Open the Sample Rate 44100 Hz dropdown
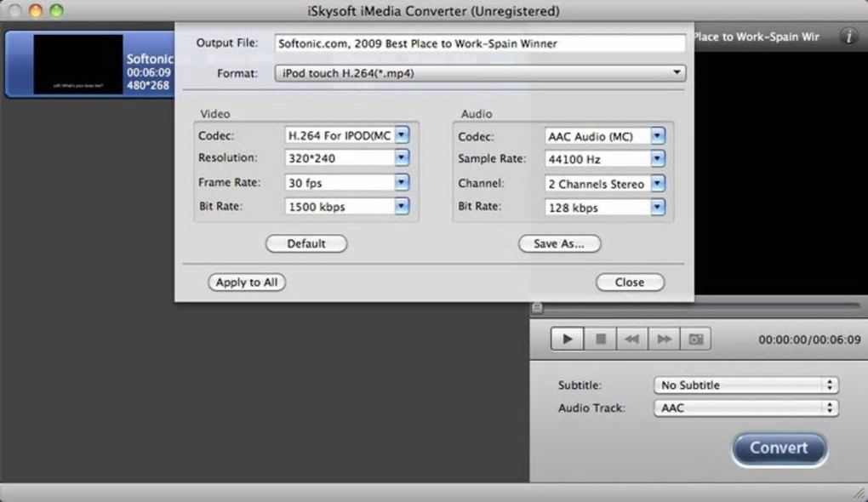The width and height of the screenshot is (868, 502). [x=604, y=159]
